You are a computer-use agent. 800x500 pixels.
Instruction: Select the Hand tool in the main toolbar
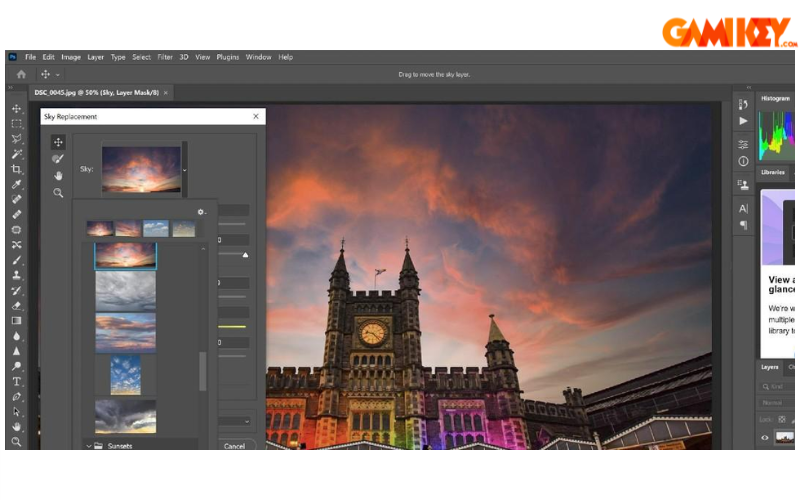(x=16, y=427)
